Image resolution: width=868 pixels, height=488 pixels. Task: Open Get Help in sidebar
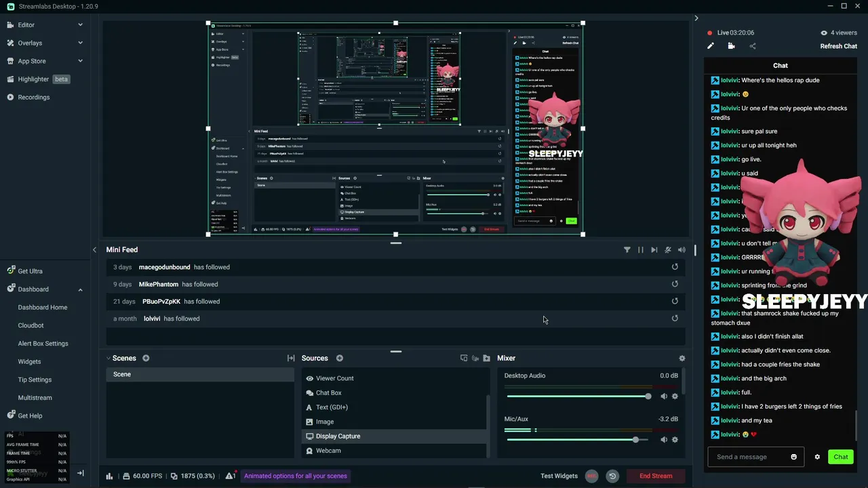30,415
